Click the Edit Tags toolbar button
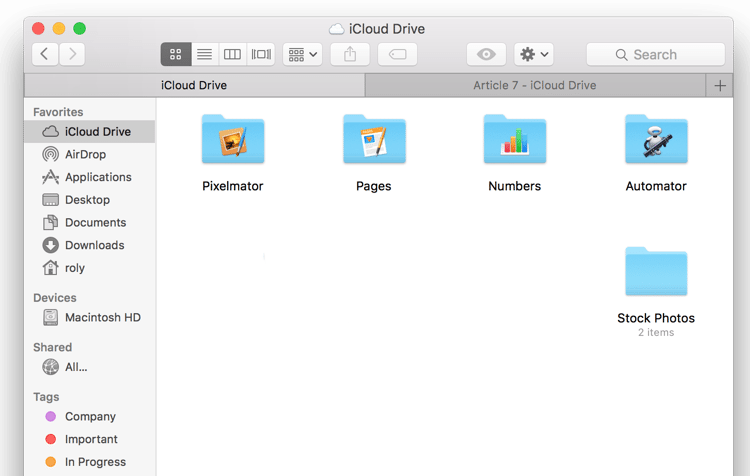The height and width of the screenshot is (476, 750). [397, 54]
